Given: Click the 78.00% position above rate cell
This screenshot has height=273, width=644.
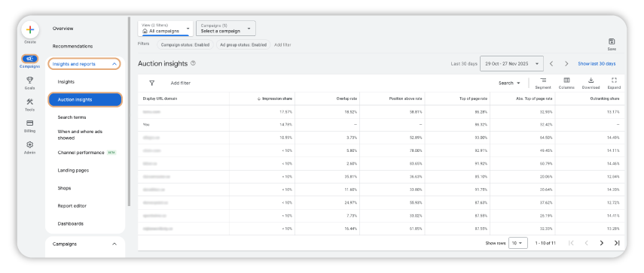Looking at the screenshot, I should 416,150.
